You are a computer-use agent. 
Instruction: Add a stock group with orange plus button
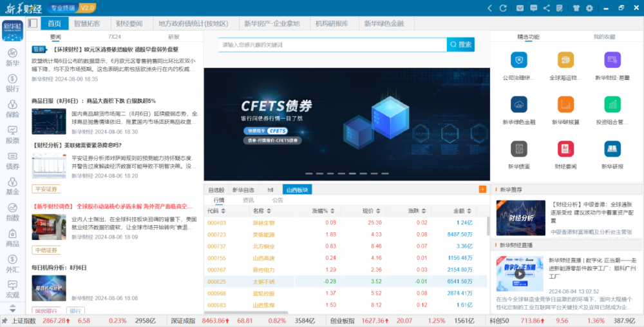482,189
